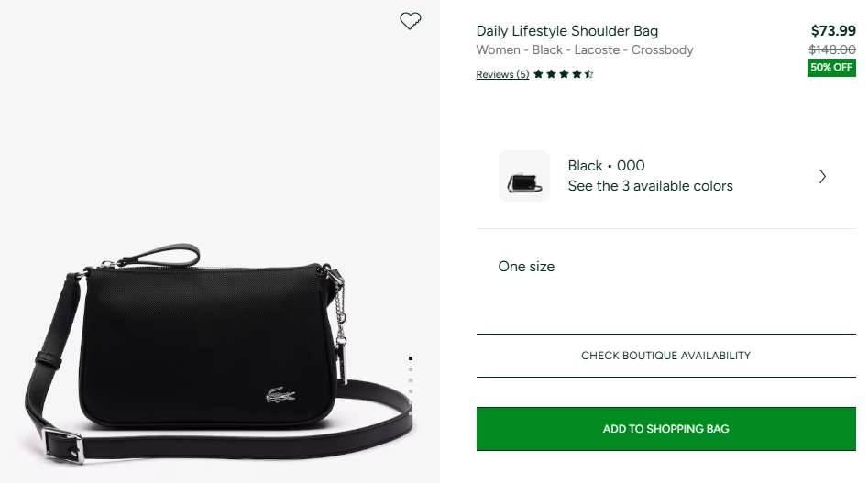Click the silver crocodile logo on bag
Screen dimensions: 868x483
click(x=280, y=396)
